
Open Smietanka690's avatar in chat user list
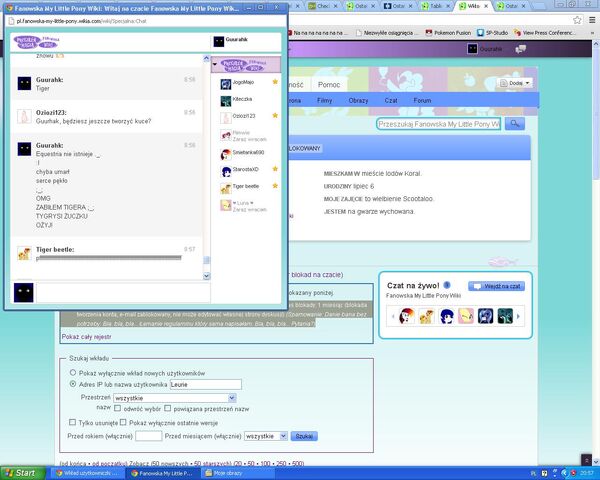point(226,154)
